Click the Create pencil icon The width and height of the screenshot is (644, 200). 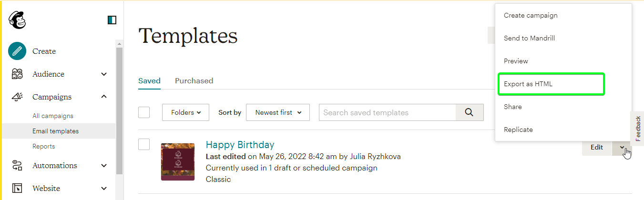point(17,51)
